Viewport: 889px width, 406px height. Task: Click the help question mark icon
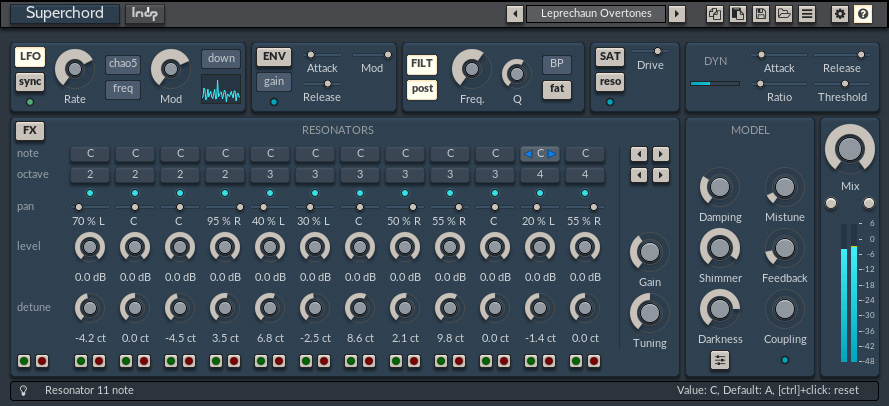pos(863,14)
